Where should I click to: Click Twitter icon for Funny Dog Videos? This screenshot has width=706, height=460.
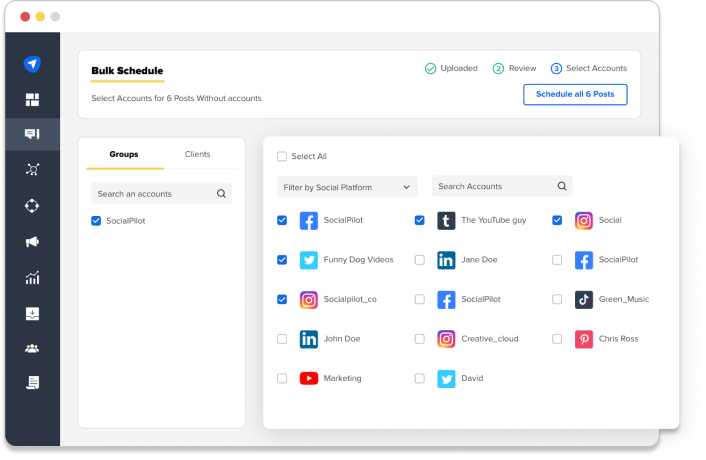(309, 260)
